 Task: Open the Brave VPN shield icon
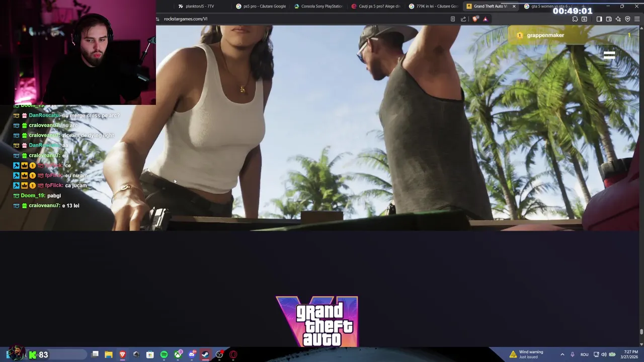click(x=627, y=19)
